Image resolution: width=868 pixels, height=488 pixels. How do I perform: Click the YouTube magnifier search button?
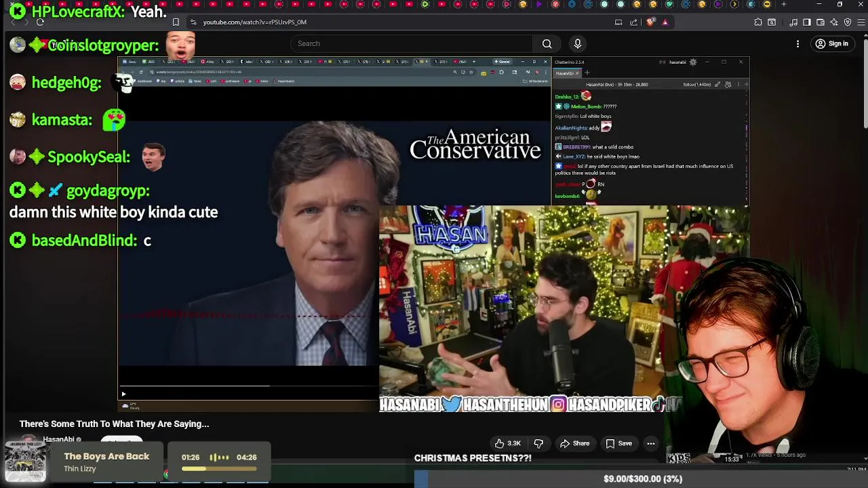(547, 44)
